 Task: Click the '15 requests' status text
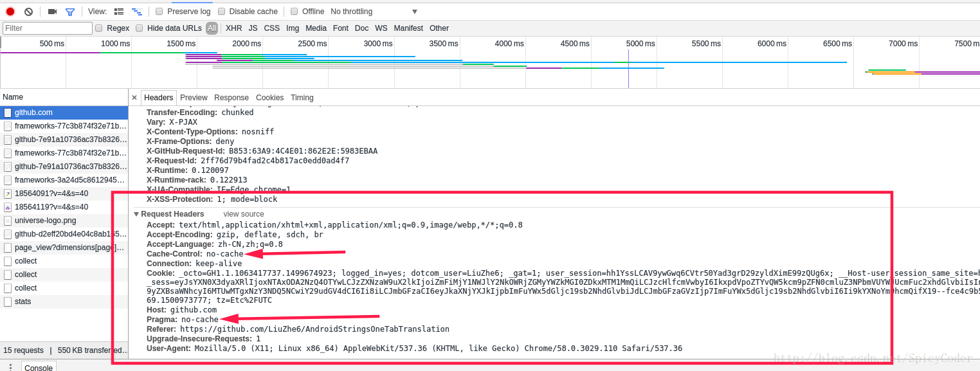[24, 350]
